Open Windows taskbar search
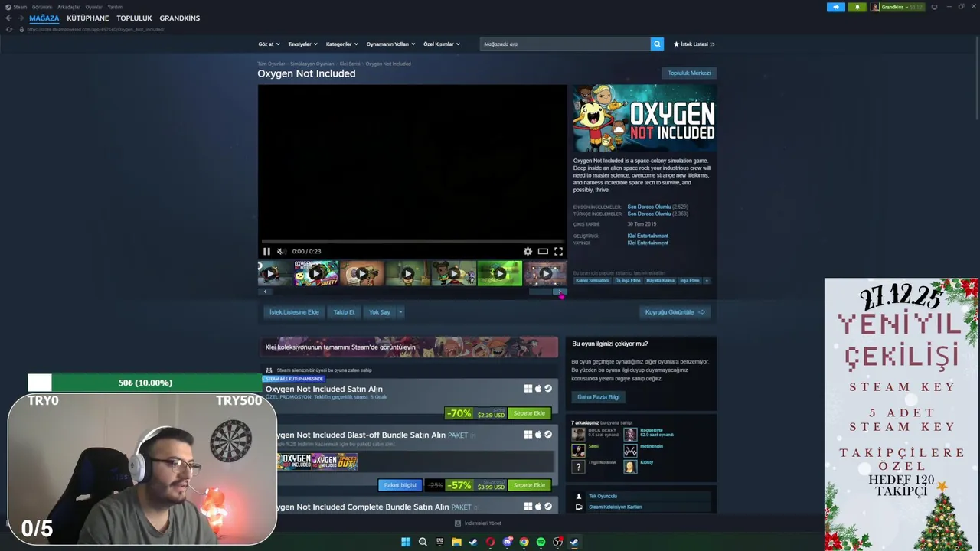 point(423,542)
